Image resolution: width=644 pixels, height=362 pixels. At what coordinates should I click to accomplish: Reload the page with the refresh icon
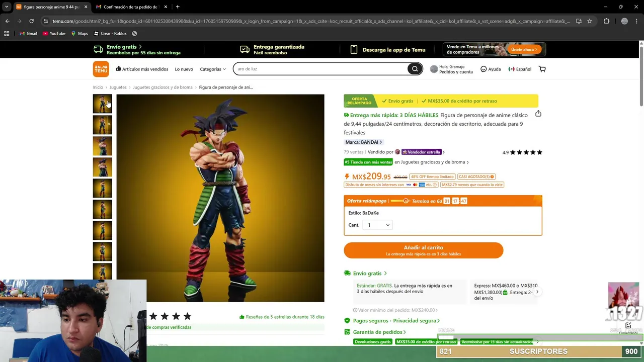click(x=31, y=21)
